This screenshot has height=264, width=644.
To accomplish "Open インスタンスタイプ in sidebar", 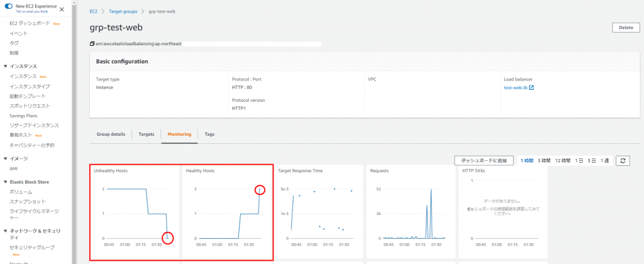I will 30,86.
